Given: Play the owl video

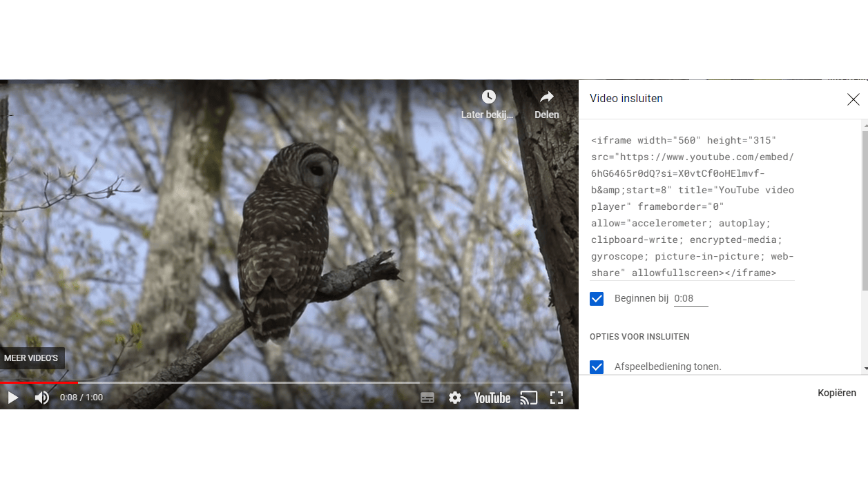Looking at the screenshot, I should click(x=12, y=398).
